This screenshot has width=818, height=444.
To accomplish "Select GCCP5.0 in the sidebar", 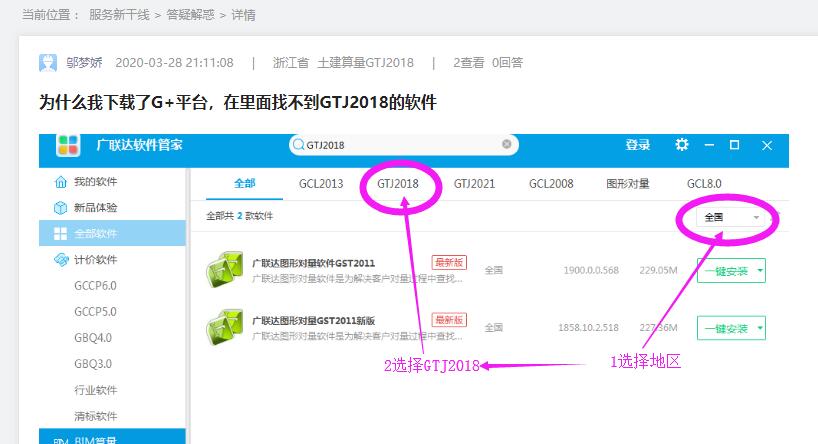I will coord(95,312).
